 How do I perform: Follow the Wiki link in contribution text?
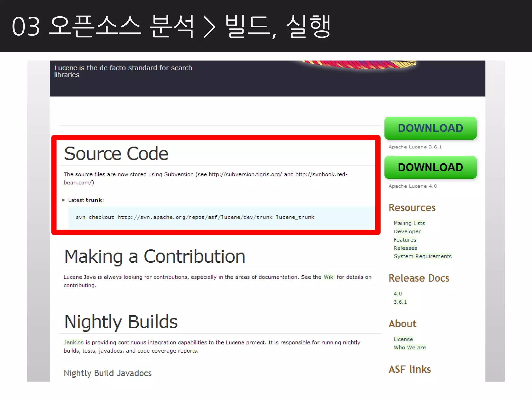point(329,277)
